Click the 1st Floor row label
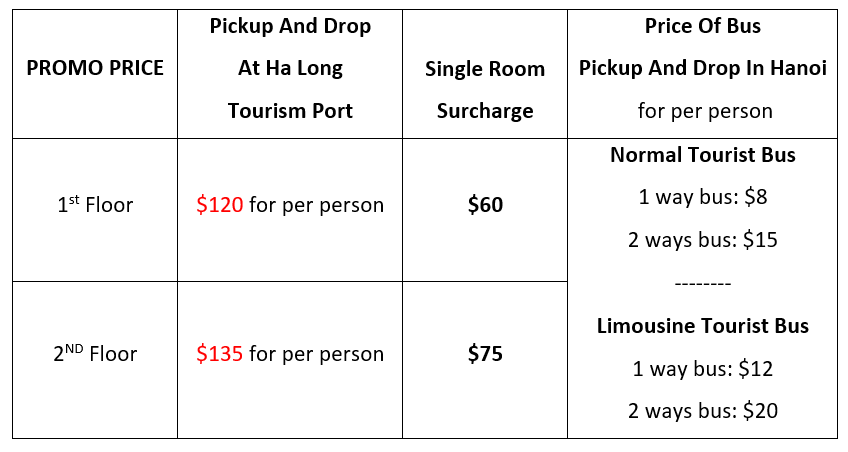Image resolution: width=848 pixels, height=452 pixels. (x=95, y=206)
